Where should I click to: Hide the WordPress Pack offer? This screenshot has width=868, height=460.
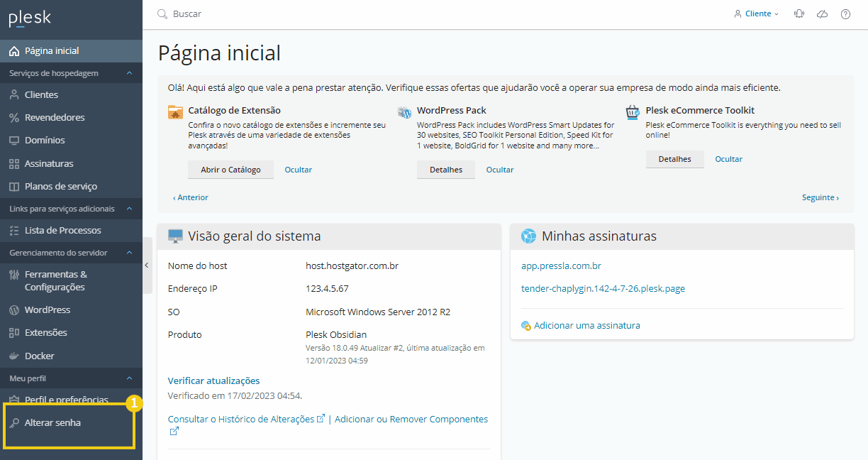pyautogui.click(x=500, y=170)
